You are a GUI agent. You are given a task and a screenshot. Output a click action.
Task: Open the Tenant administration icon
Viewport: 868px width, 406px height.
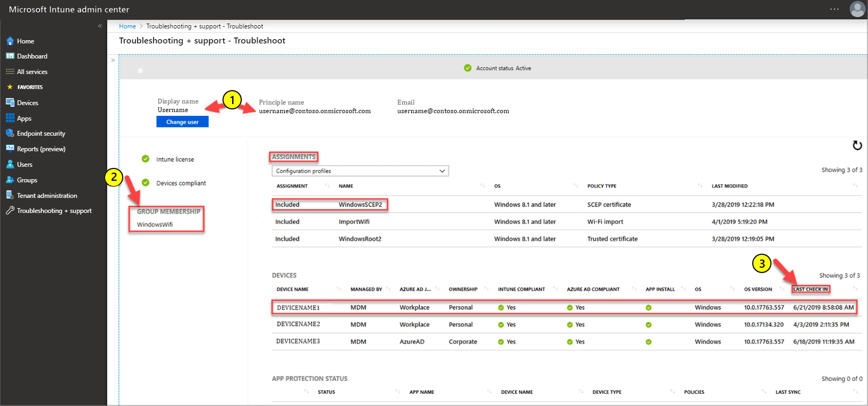point(10,195)
